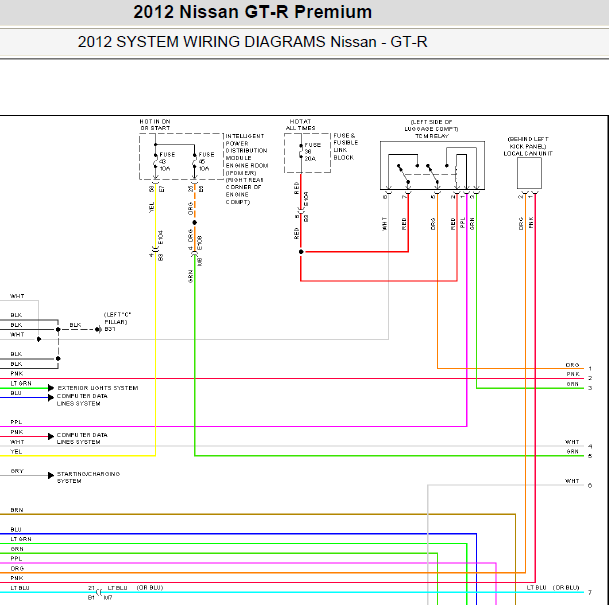Click the "STARTING/CHARGING SYSTEM" reference

click(89, 477)
